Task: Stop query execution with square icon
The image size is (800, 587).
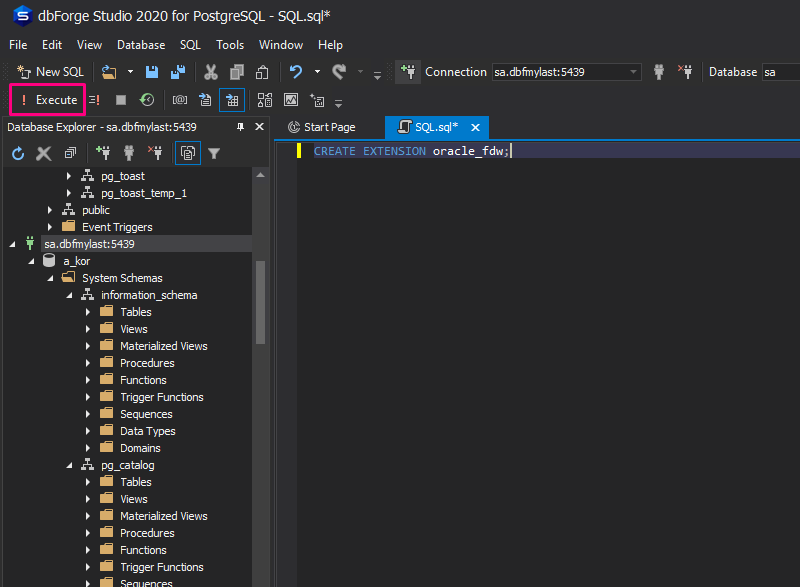Action: (x=121, y=100)
